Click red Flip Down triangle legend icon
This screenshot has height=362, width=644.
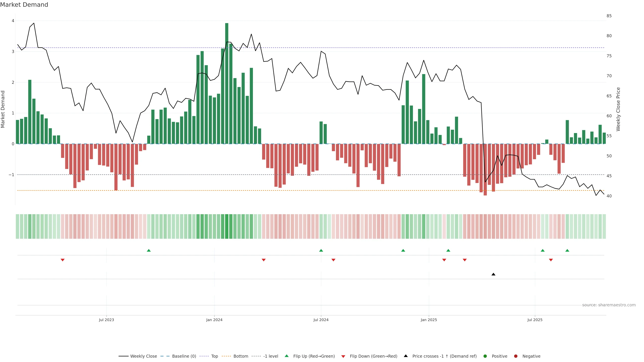(x=343, y=356)
